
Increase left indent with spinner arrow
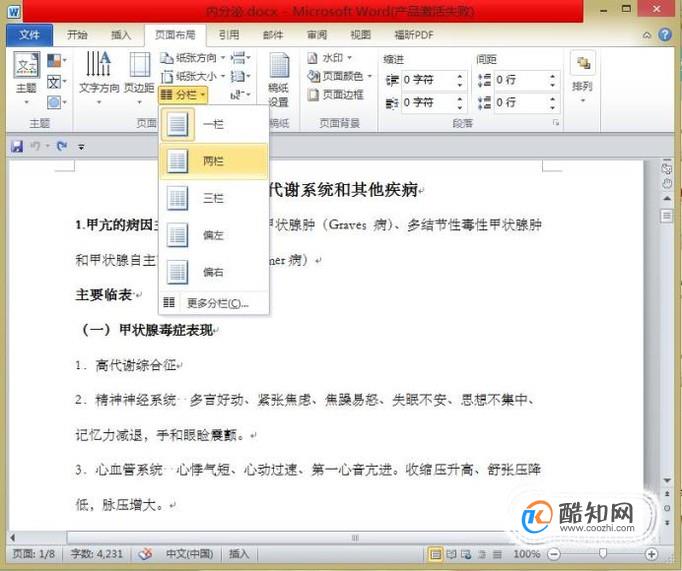coord(460,76)
